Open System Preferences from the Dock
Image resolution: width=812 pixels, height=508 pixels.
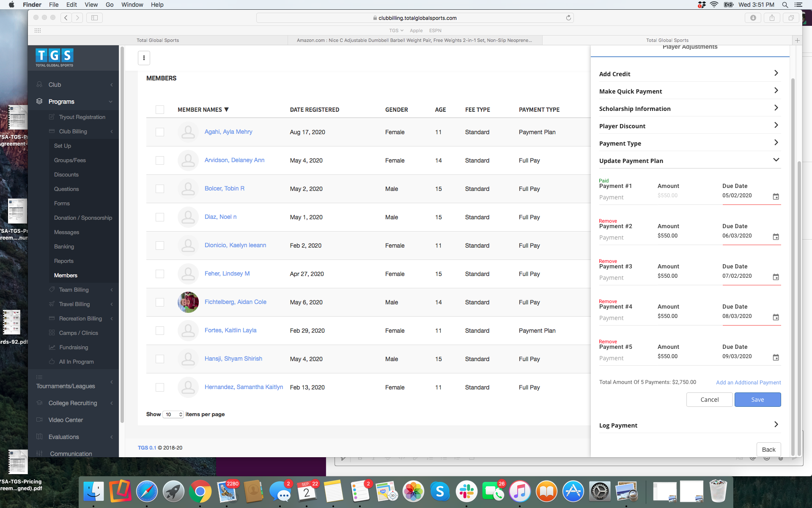point(600,491)
